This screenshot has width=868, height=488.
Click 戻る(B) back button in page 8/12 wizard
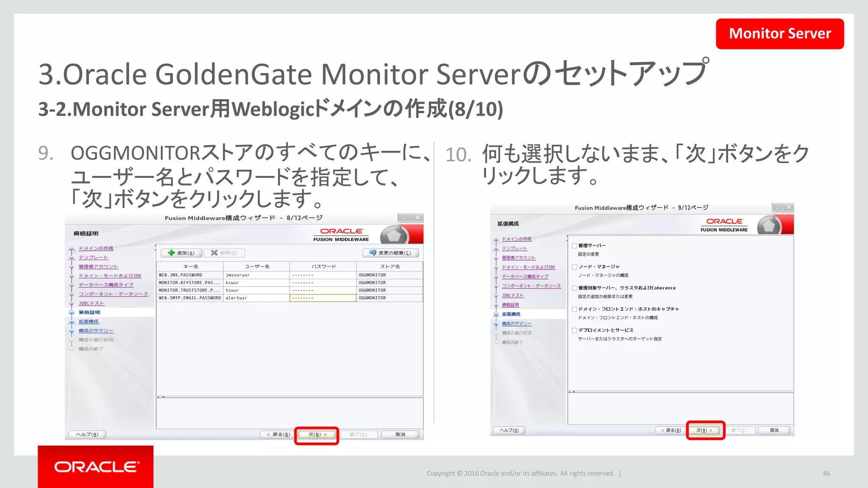coord(278,435)
